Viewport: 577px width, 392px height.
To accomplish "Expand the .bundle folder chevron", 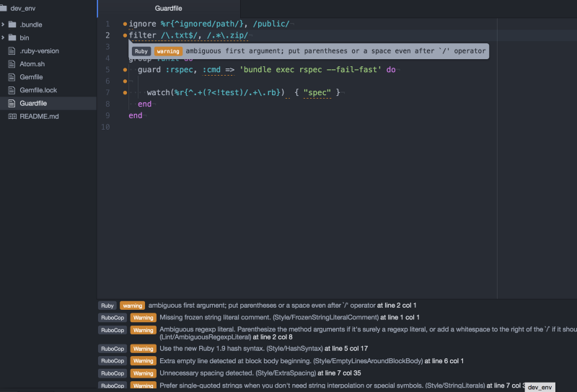I will tap(3, 24).
